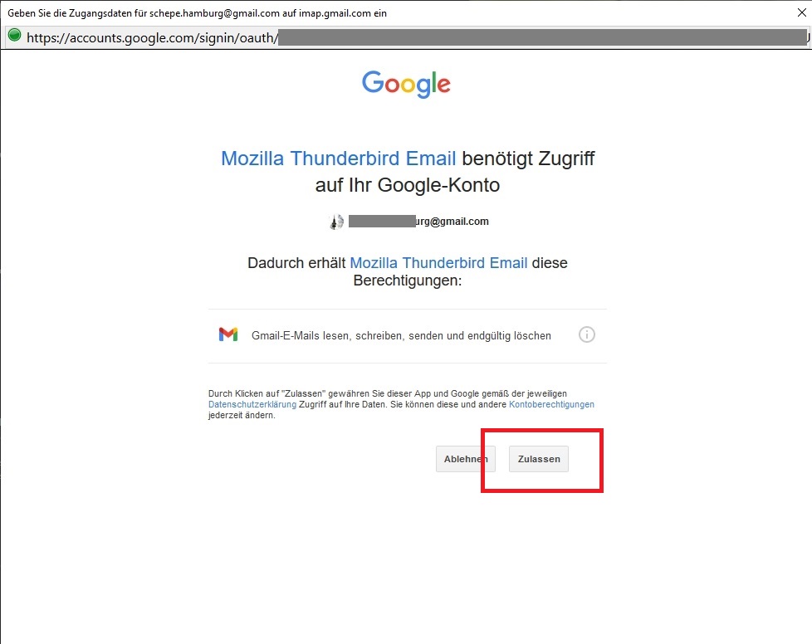Image resolution: width=812 pixels, height=644 pixels.
Task: Close the sign-in dialog window
Action: coord(802,12)
